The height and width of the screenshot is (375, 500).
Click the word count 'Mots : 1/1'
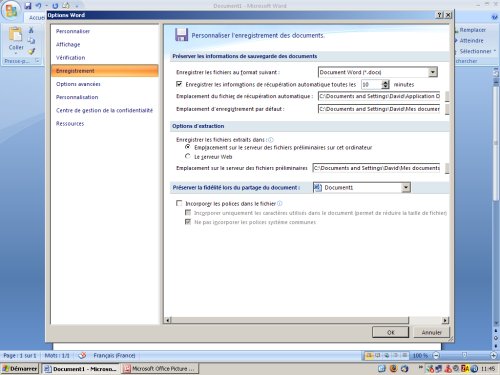57,356
